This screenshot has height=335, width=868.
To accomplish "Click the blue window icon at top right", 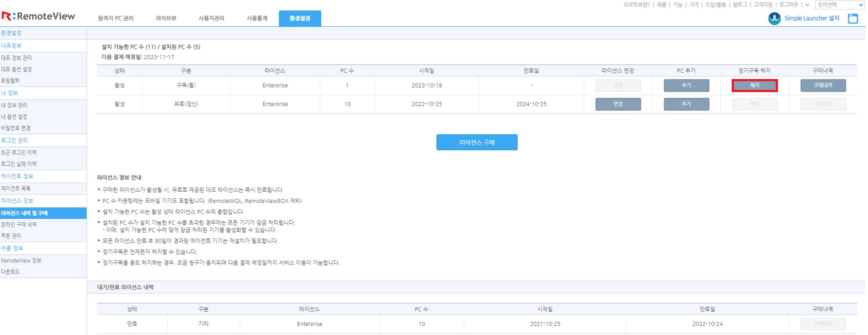I will 853,19.
